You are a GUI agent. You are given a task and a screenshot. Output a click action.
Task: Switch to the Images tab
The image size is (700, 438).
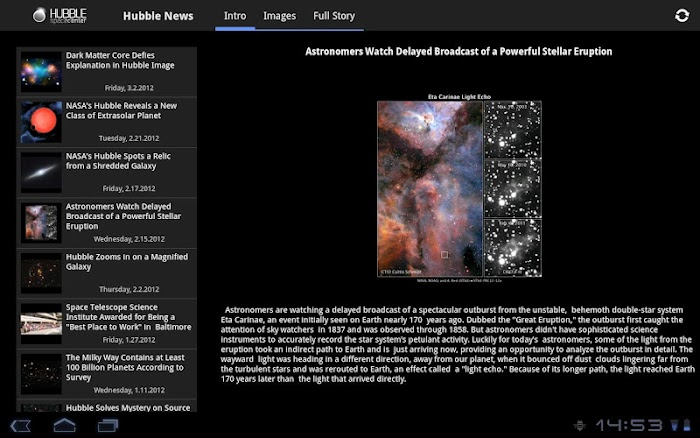pyautogui.click(x=279, y=16)
